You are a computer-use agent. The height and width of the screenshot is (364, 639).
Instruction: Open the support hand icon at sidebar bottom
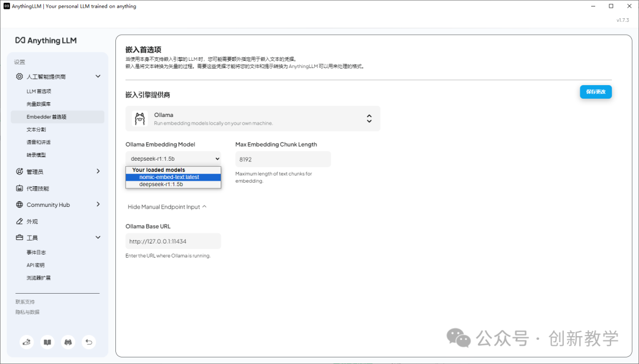27,342
